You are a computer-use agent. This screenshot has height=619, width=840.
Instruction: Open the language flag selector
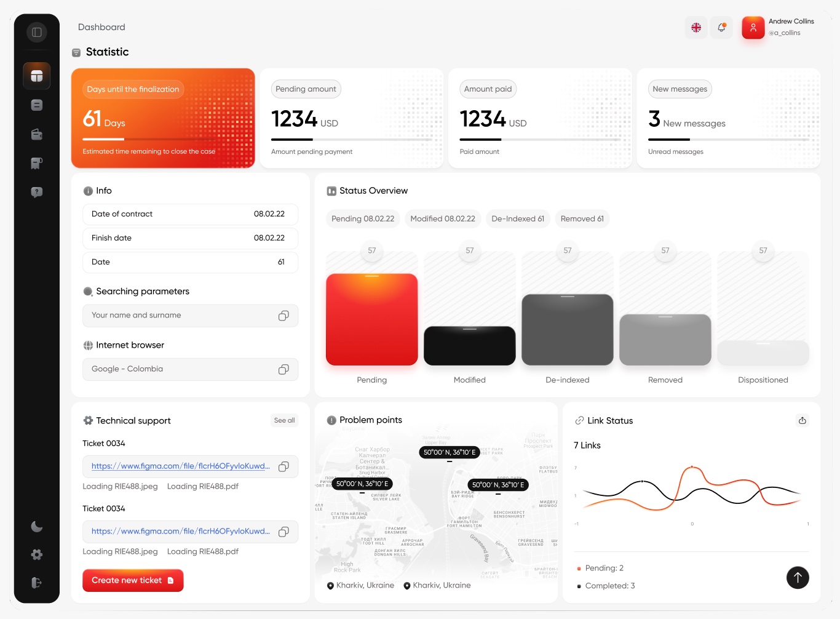tap(696, 28)
